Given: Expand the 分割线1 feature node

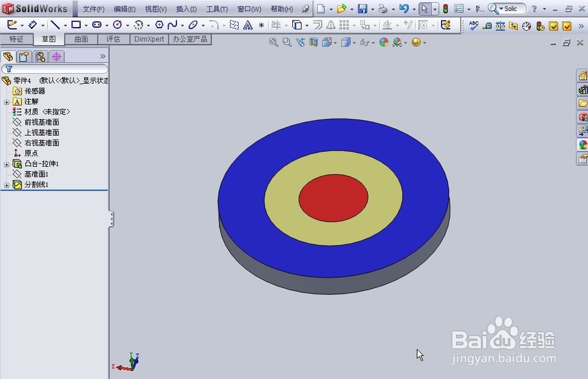Looking at the screenshot, I should [6, 185].
